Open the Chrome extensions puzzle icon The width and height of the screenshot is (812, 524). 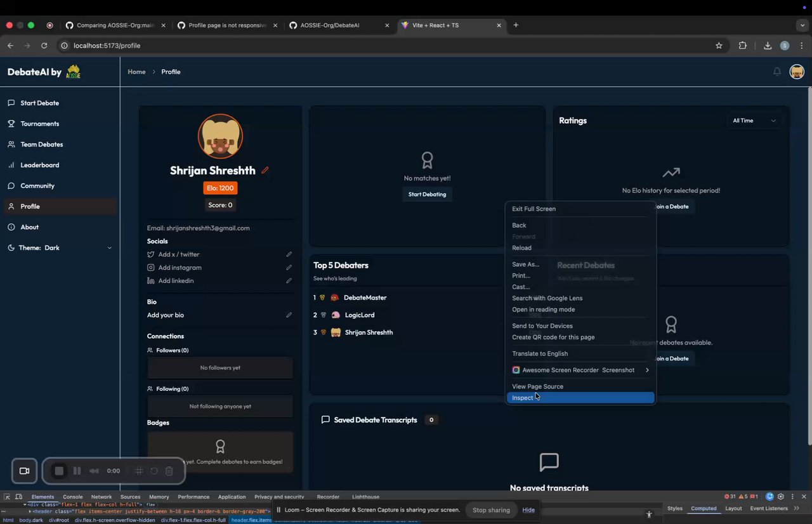[743, 46]
